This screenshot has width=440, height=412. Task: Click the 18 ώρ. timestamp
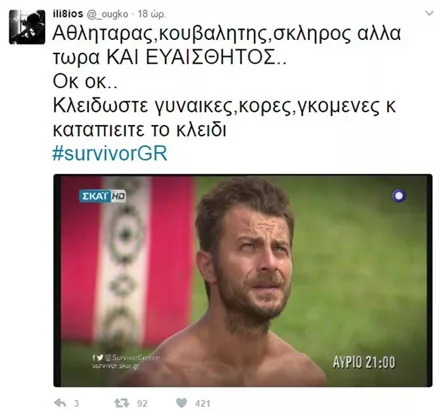(x=152, y=14)
